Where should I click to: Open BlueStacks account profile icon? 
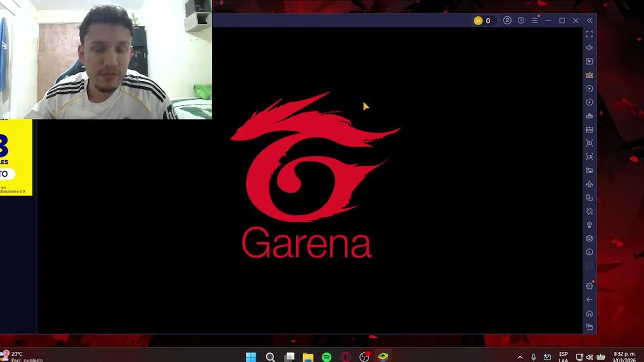[x=507, y=21]
